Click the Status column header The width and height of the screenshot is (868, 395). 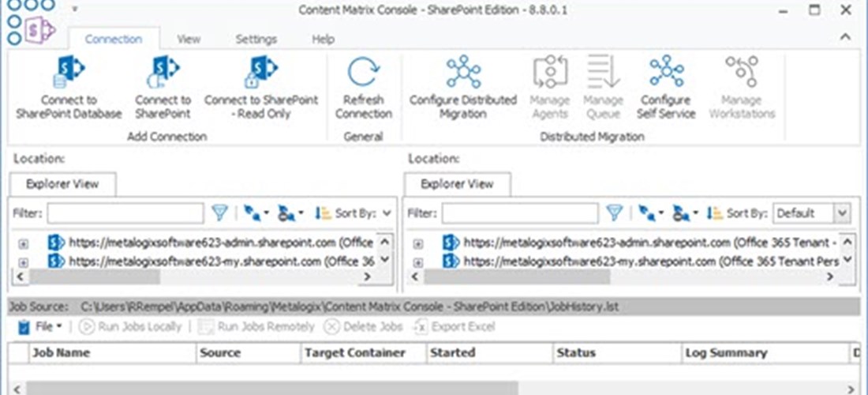coord(575,353)
